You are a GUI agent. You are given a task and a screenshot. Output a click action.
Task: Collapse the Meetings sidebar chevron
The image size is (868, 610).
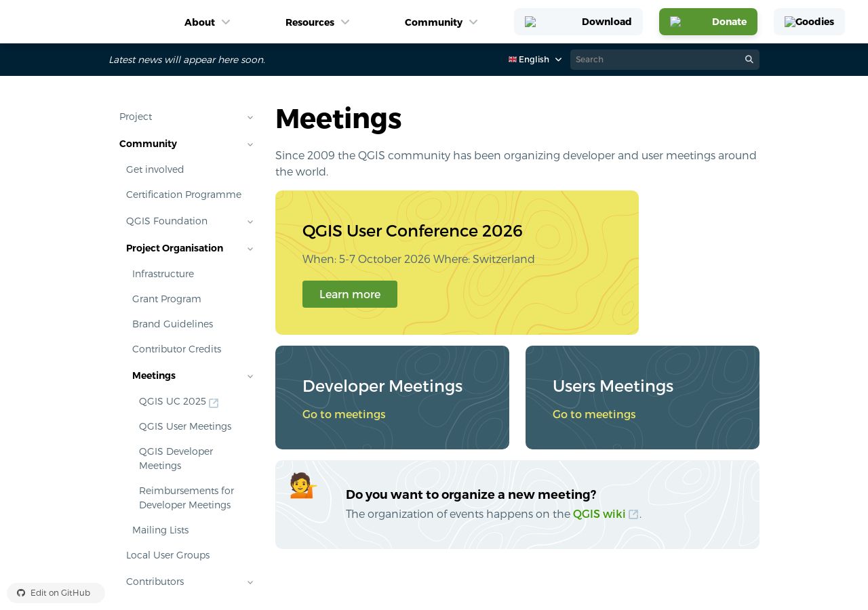tap(250, 376)
